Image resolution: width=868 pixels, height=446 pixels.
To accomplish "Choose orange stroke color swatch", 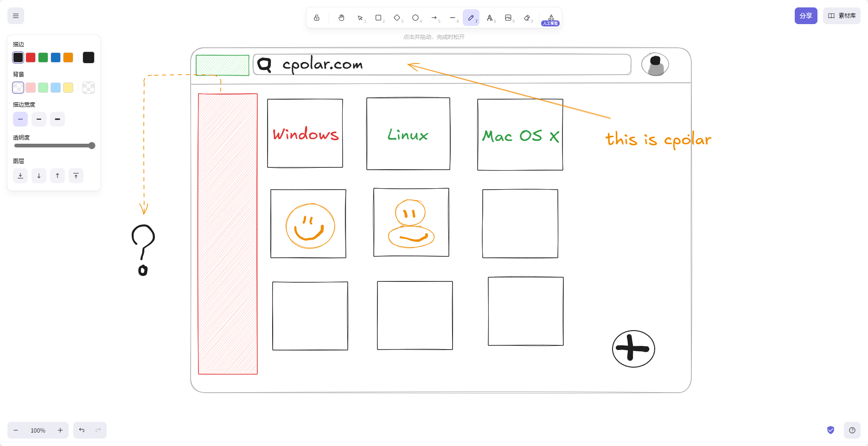I will click(x=68, y=57).
